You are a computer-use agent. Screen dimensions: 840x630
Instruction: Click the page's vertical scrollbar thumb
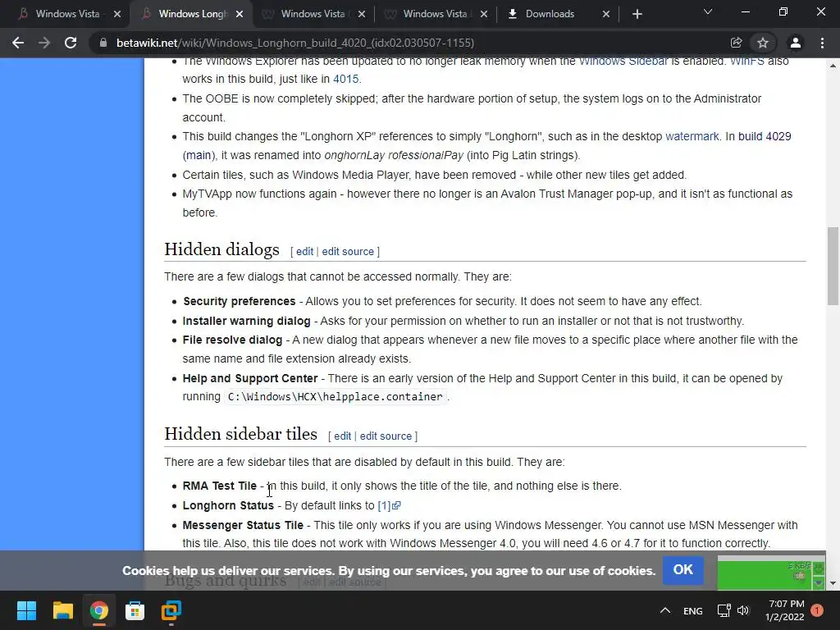(x=833, y=266)
